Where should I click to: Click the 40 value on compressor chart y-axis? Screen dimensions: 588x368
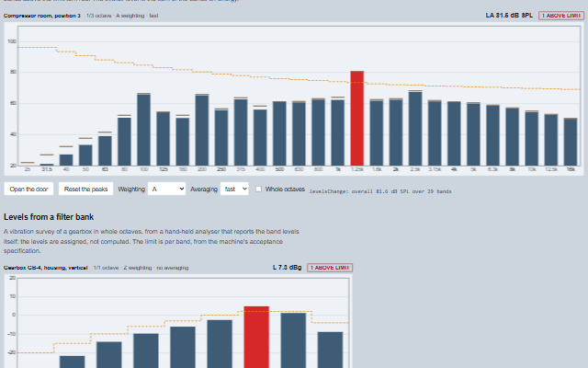(x=13, y=134)
